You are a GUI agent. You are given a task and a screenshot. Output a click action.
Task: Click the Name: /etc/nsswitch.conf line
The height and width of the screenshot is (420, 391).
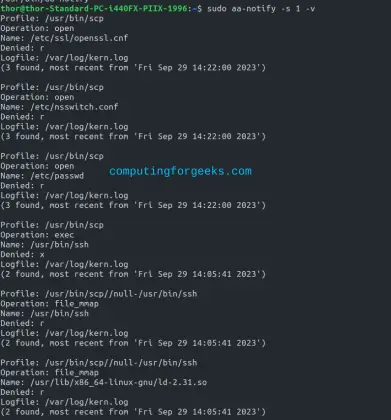[59, 107]
